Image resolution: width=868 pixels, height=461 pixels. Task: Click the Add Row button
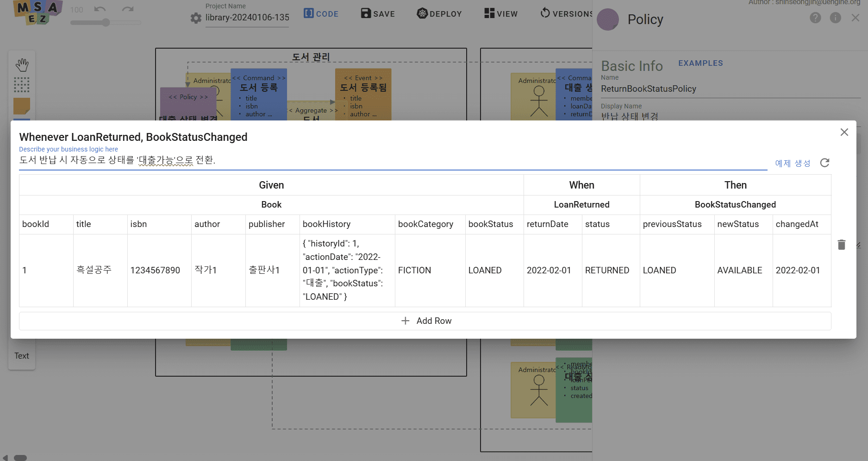(x=425, y=321)
